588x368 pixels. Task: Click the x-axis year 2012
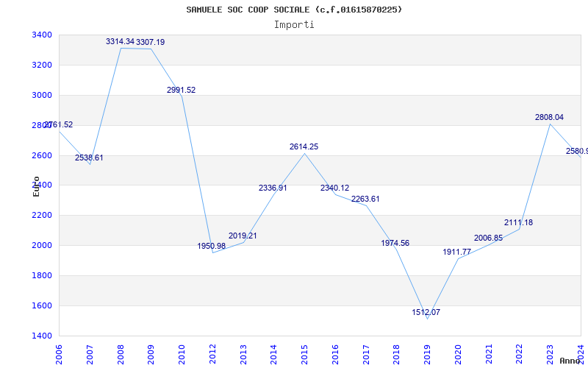[x=212, y=355]
